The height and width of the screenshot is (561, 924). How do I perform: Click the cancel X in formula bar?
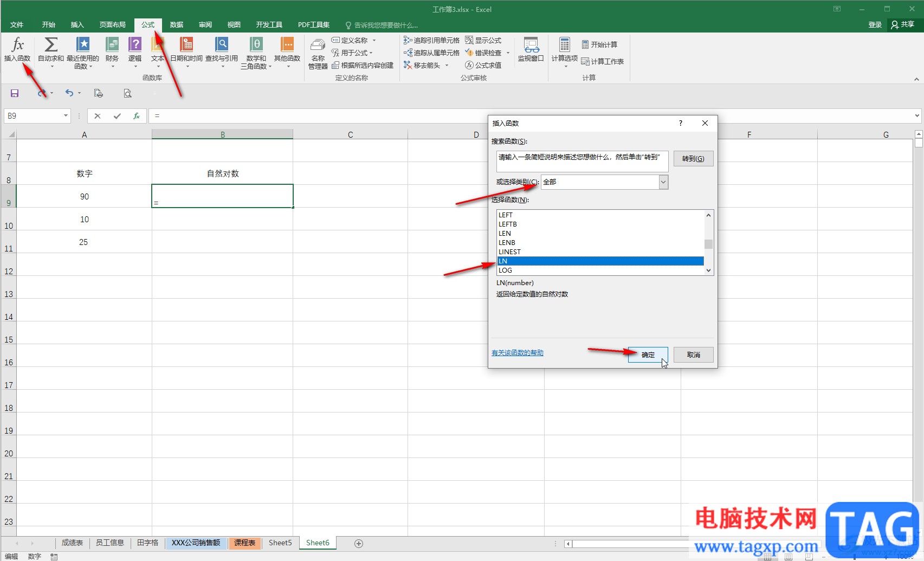click(98, 116)
